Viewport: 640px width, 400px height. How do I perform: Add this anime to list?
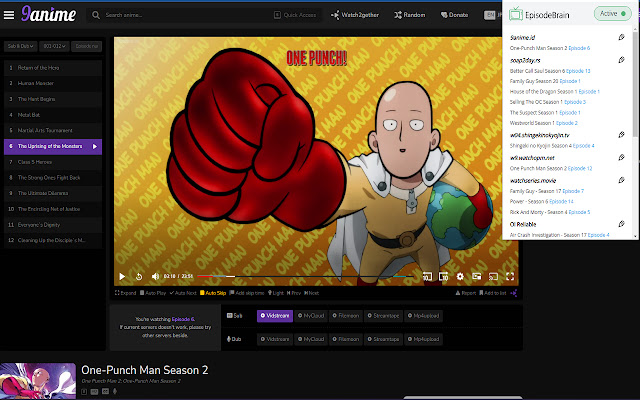pyautogui.click(x=493, y=293)
